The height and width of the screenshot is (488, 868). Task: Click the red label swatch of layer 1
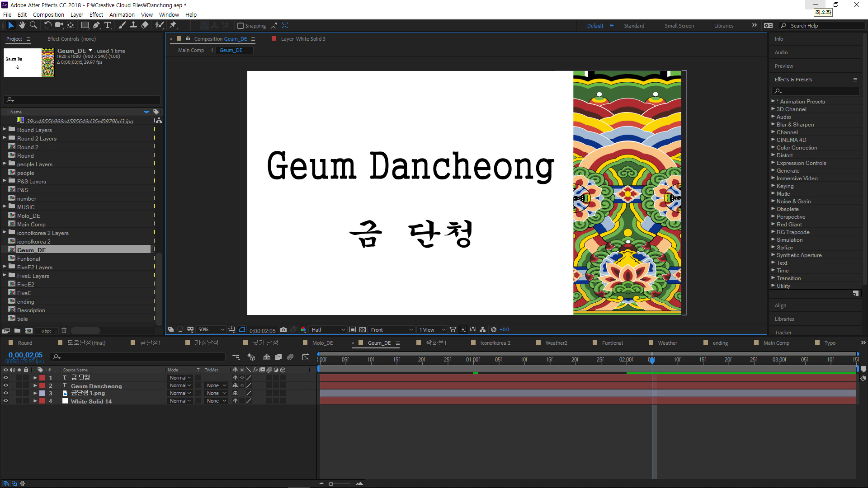click(x=42, y=378)
